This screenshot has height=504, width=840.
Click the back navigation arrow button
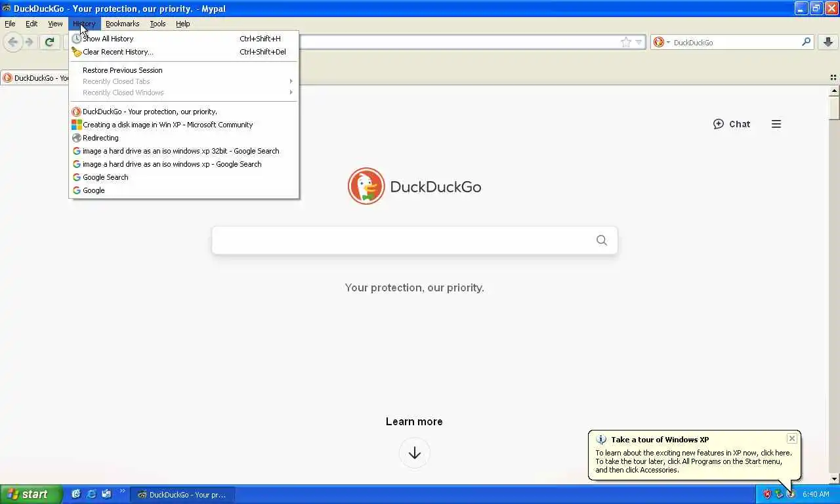tap(12, 42)
